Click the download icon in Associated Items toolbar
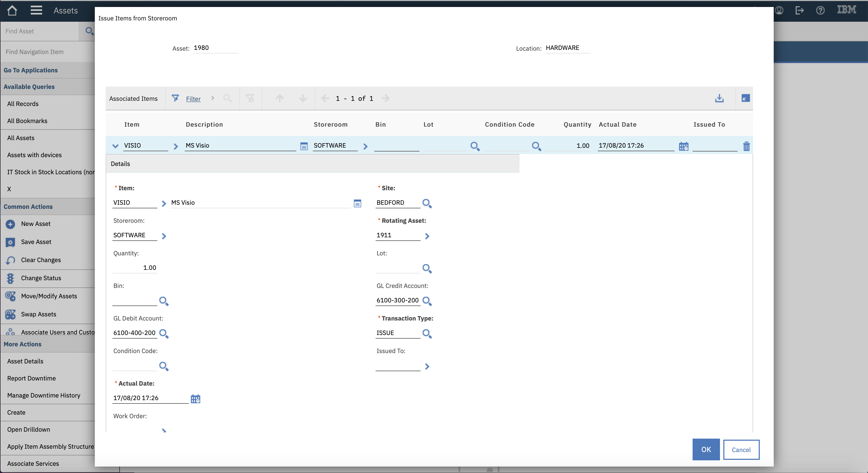This screenshot has width=868, height=473. click(719, 98)
